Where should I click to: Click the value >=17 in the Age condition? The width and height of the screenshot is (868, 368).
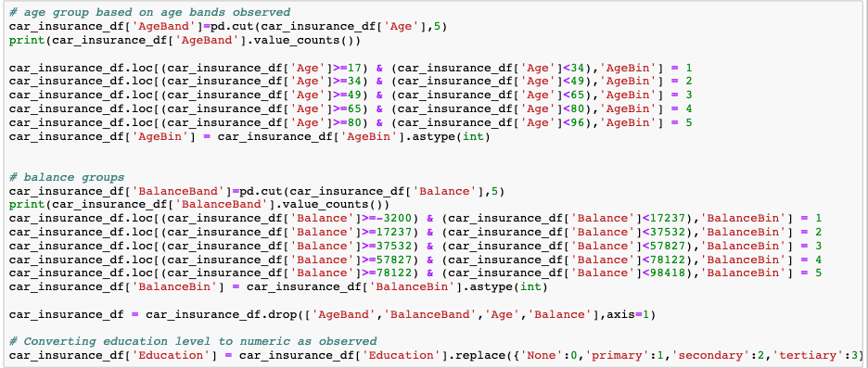pos(347,68)
